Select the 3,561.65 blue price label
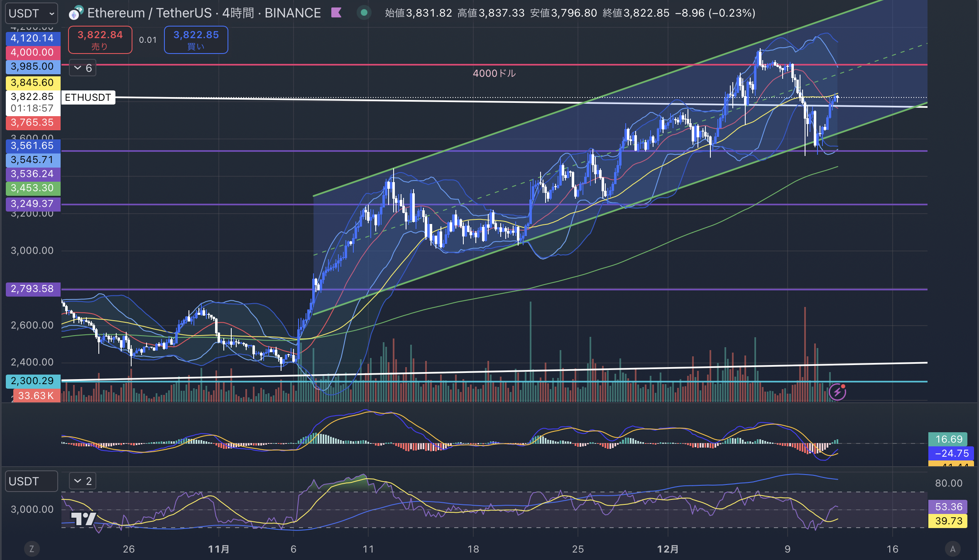Image resolution: width=979 pixels, height=560 pixels. coord(33,146)
